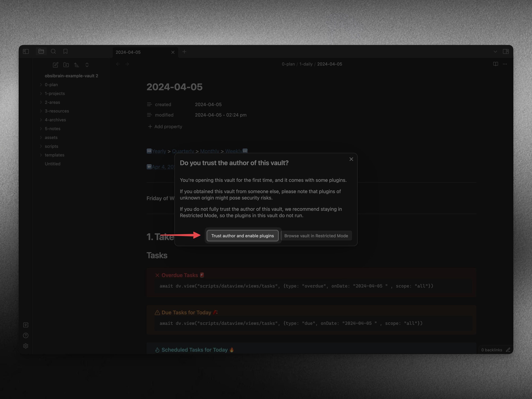Click the change sort order icon
Screen dimensions: 532x399
(77, 65)
